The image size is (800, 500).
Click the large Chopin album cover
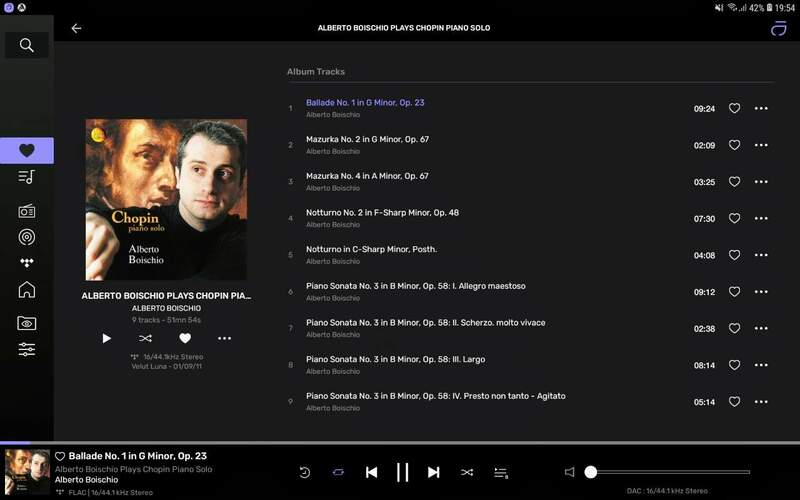pyautogui.click(x=166, y=199)
